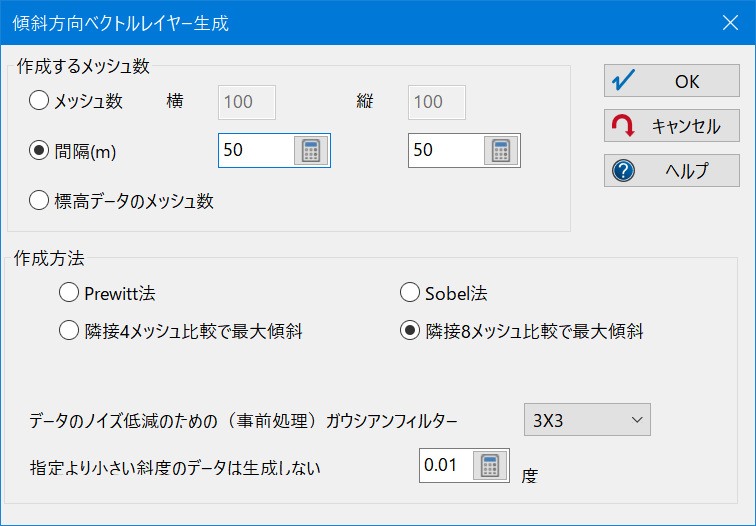Click the red cancel arrow icon
The width and height of the screenshot is (756, 526).
click(623, 125)
